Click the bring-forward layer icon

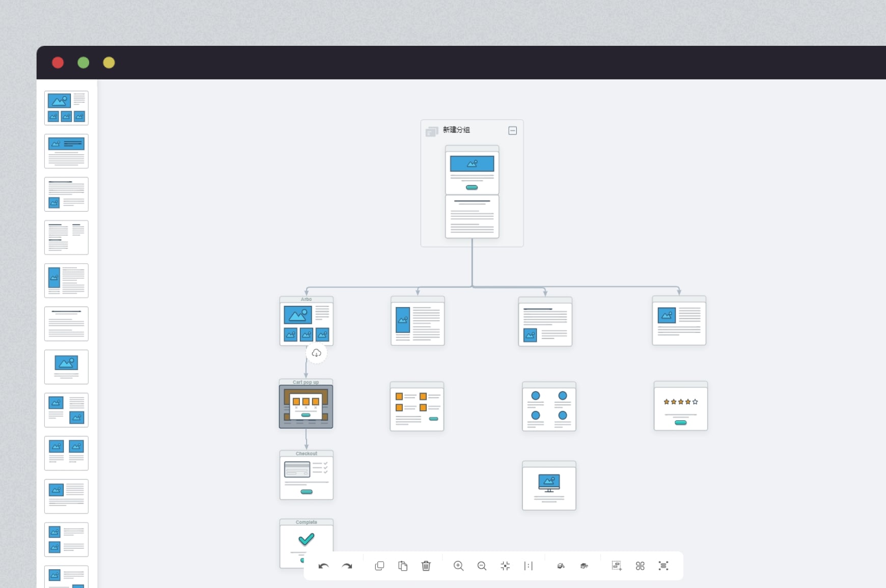click(x=561, y=566)
